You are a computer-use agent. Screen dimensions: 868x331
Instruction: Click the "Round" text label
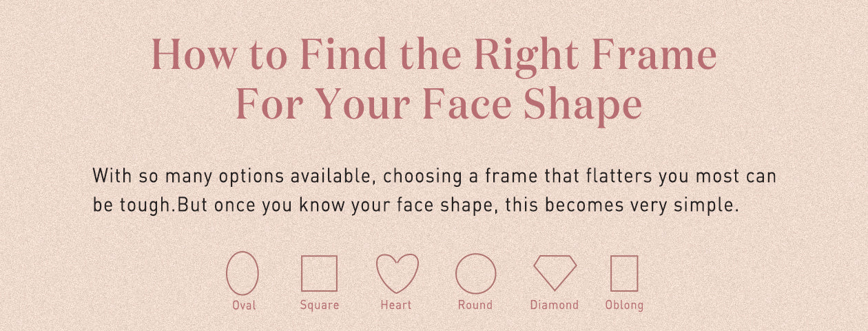tap(475, 305)
